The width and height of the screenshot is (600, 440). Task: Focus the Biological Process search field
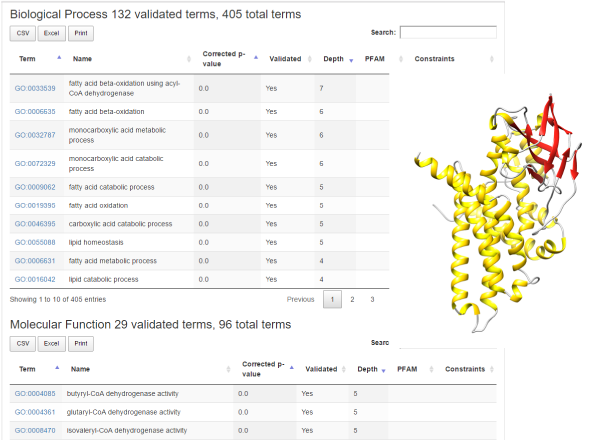point(447,33)
